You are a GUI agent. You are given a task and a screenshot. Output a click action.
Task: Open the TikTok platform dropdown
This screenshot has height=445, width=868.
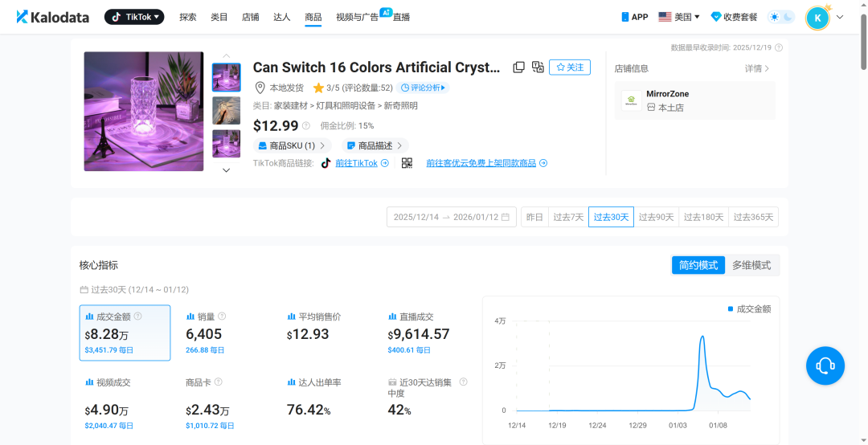pyautogui.click(x=134, y=17)
